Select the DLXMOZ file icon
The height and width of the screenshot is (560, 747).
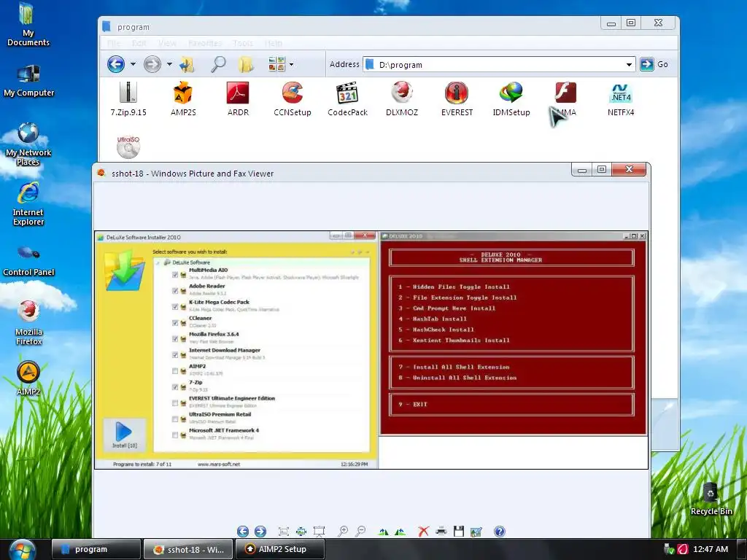[x=402, y=99]
